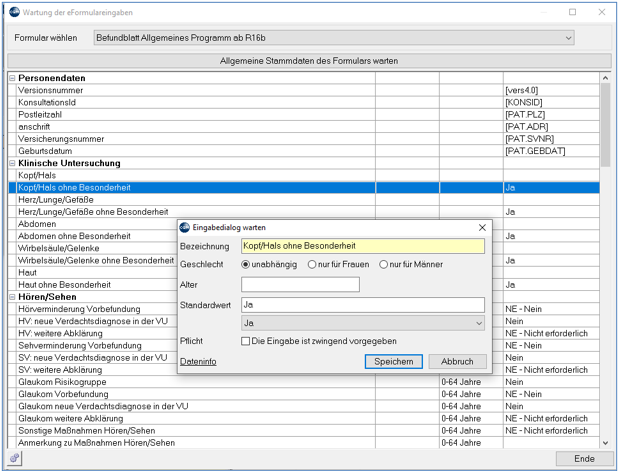Select the Glaukom Risikogruppe row
619x471 pixels.
point(304,382)
